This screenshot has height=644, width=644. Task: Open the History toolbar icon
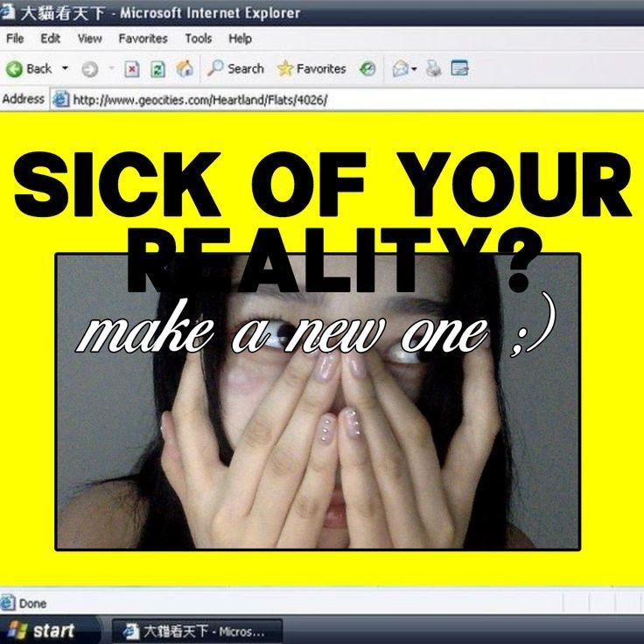[368, 68]
